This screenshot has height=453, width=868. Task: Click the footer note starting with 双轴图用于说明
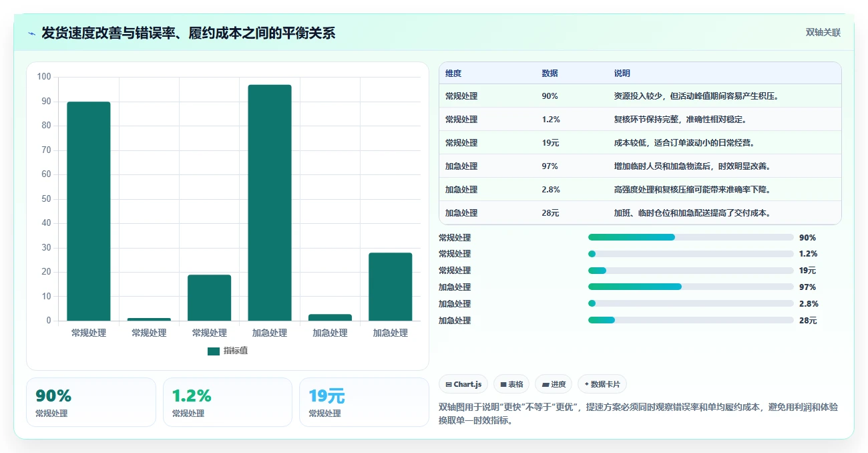coord(638,414)
